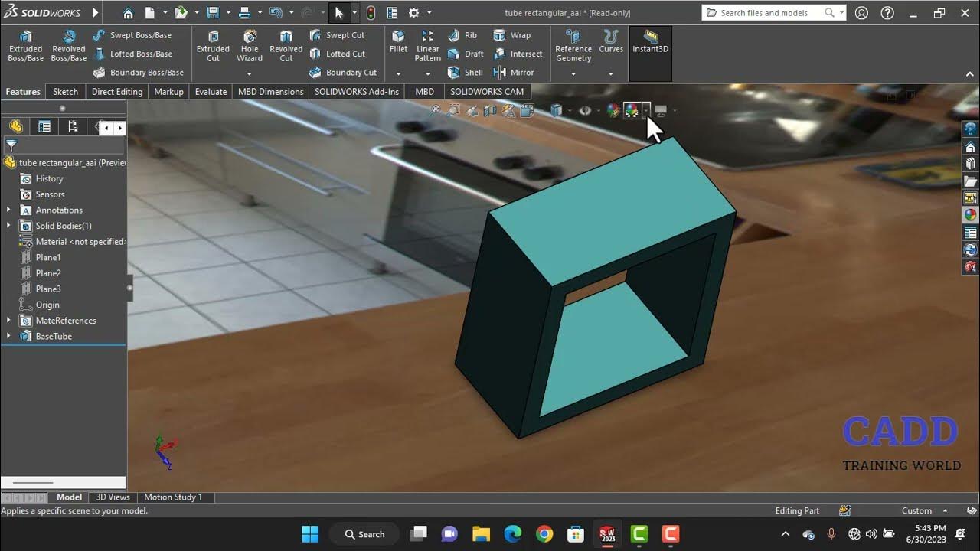Click the FeatureManager filter field

point(64,145)
